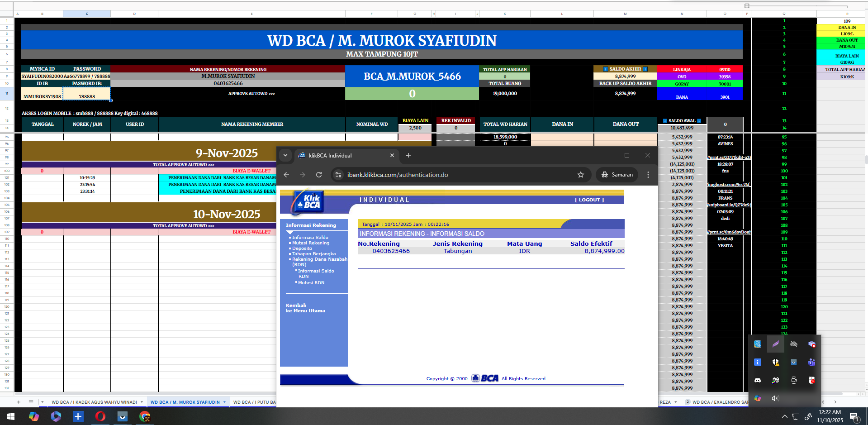Viewport: 868px width, 425px height.
Task: Open the imghostr.com link cell
Action: click(729, 185)
